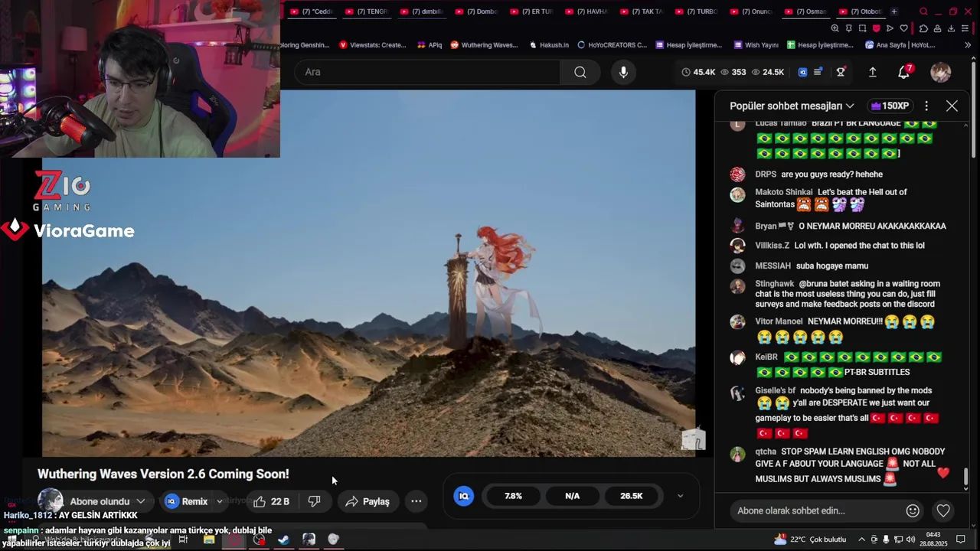Open the Wish Yayını bookmark
Screen dimensions: 980x551
756,45
